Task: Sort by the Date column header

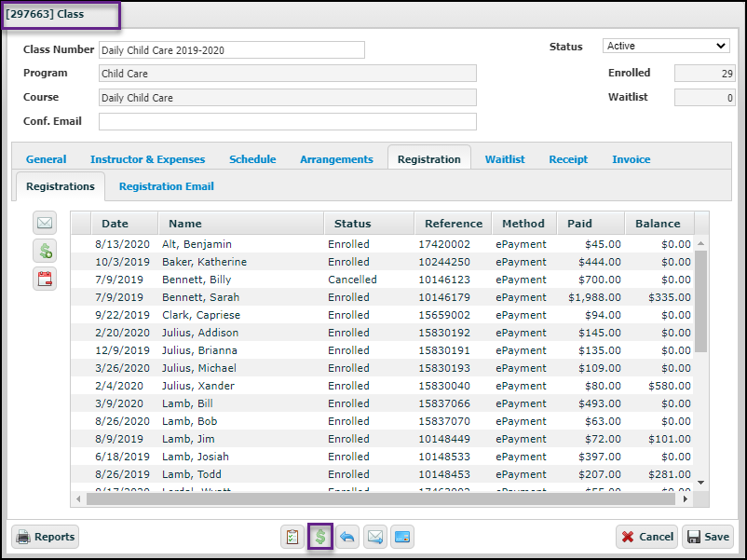Action: [x=124, y=224]
